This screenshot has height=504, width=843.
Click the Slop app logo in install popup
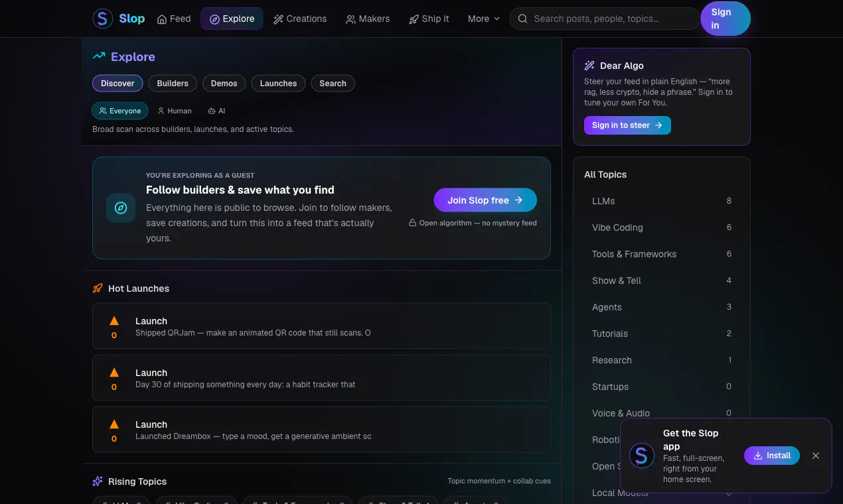(x=642, y=456)
